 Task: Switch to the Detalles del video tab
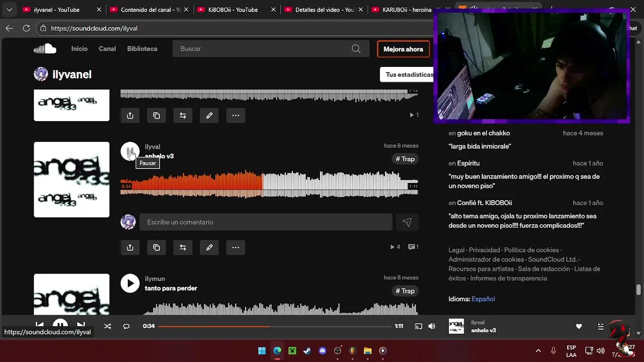click(x=324, y=10)
